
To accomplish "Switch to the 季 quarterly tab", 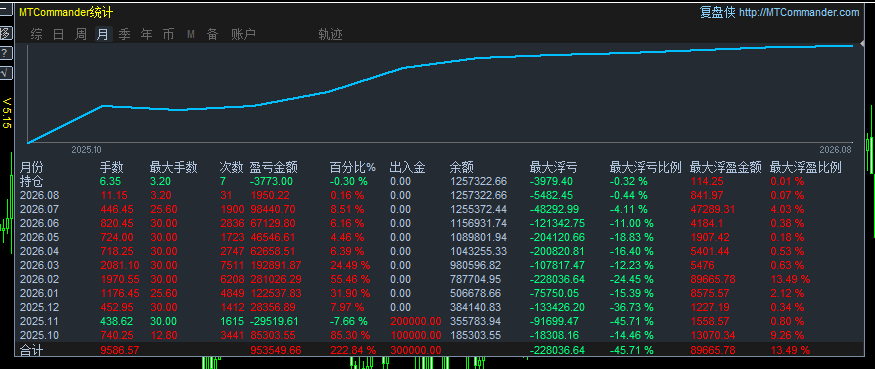I will click(124, 35).
